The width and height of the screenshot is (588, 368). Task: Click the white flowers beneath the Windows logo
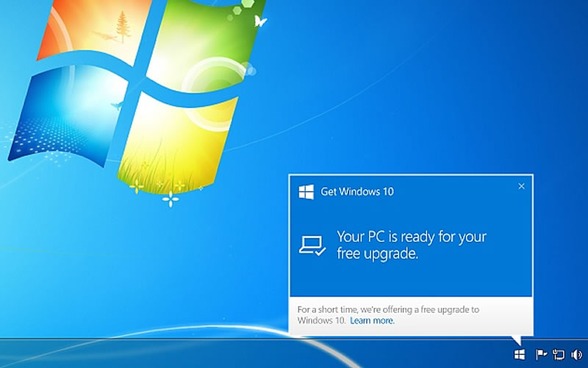pyautogui.click(x=171, y=197)
